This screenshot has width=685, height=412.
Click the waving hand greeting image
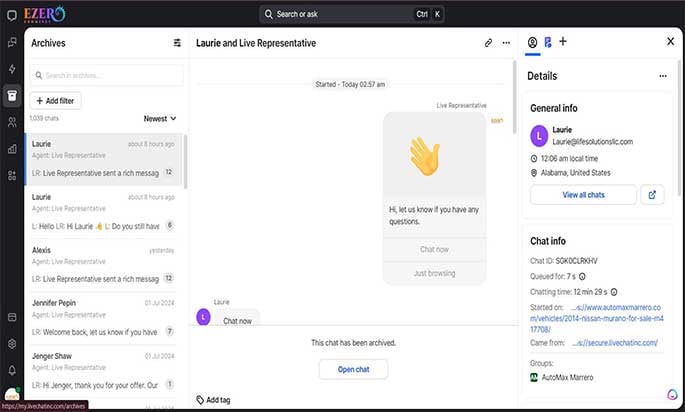point(425,156)
